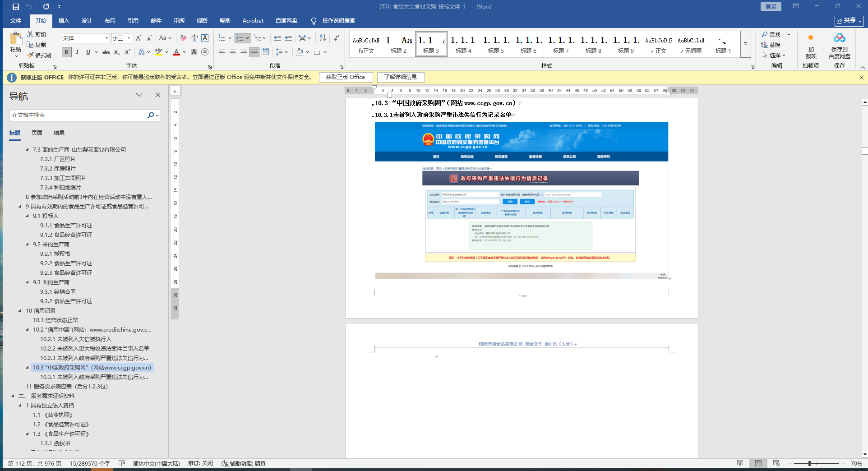Toggle Italic formatting
Screen dimensions: 868x471
click(77, 52)
